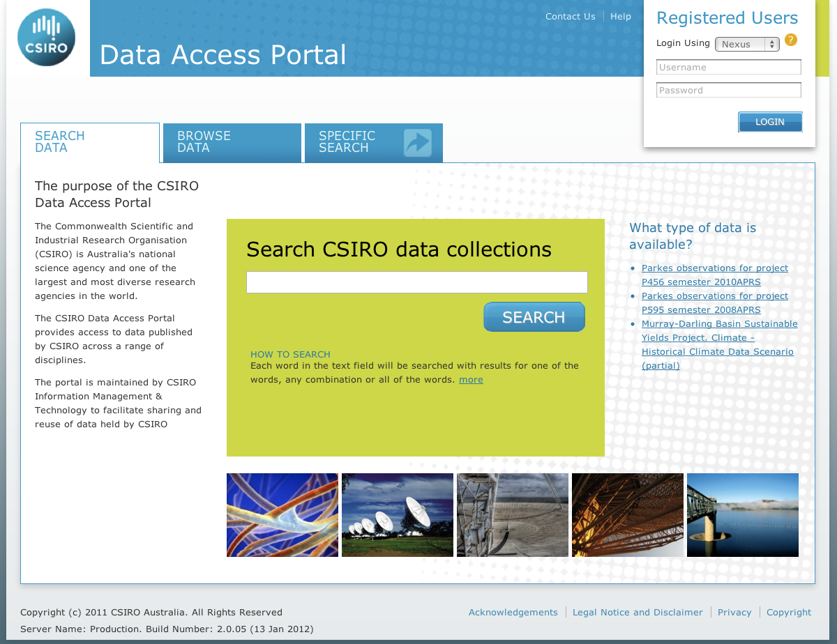The width and height of the screenshot is (837, 644).
Task: Focus the Username field
Action: 729,68
